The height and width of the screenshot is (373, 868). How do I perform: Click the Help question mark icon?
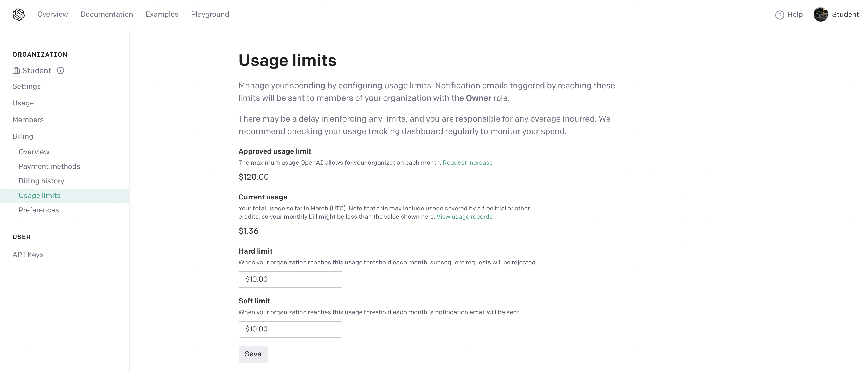[779, 15]
